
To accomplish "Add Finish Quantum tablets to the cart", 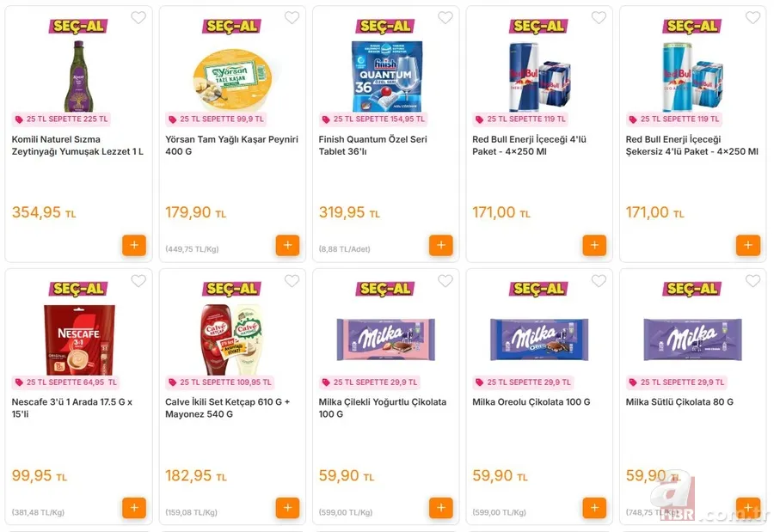I will tap(441, 245).
